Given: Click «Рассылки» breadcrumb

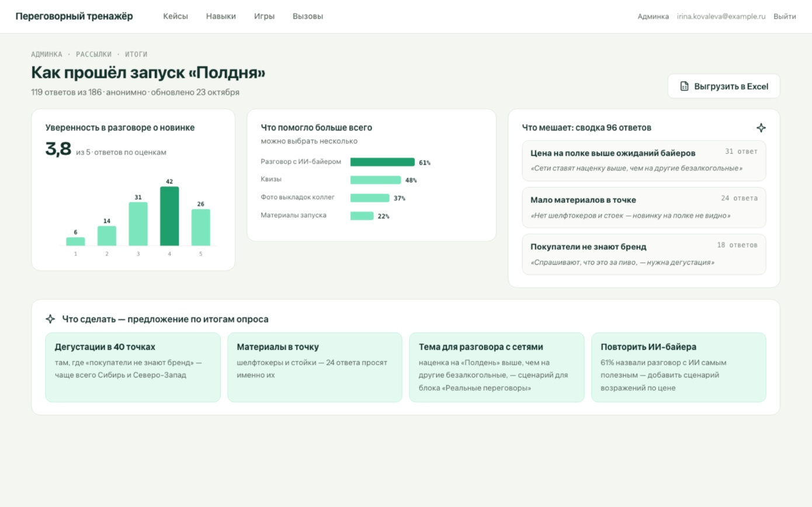Looking at the screenshot, I should (x=93, y=54).
